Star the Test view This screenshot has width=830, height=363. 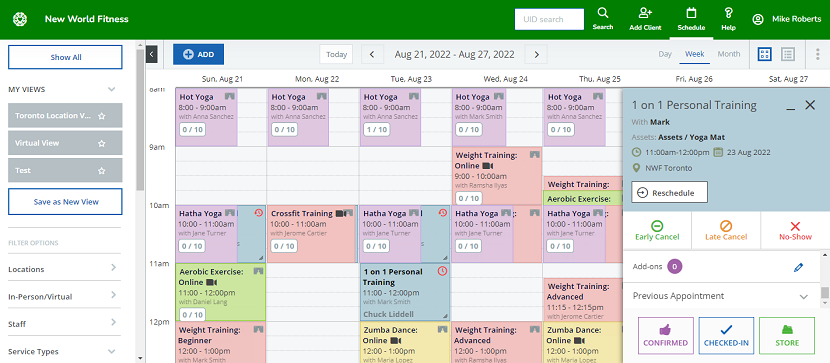point(102,171)
